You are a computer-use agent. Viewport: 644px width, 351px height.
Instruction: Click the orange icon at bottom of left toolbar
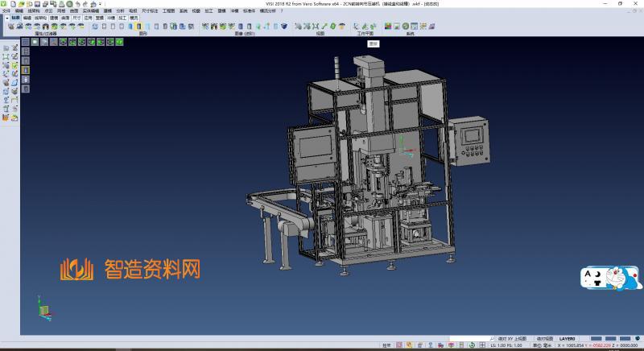[x=6, y=118]
